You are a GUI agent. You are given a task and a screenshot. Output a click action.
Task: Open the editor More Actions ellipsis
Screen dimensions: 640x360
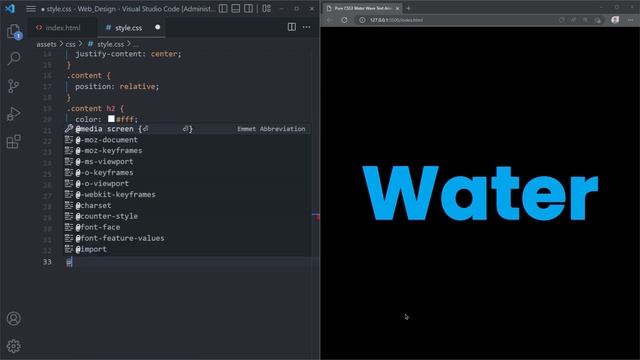pyautogui.click(x=307, y=27)
